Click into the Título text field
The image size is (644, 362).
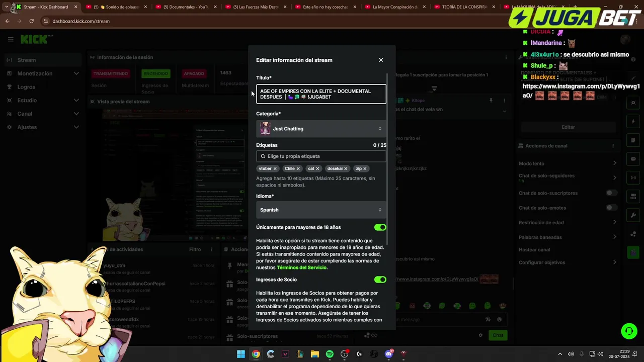coord(321,94)
